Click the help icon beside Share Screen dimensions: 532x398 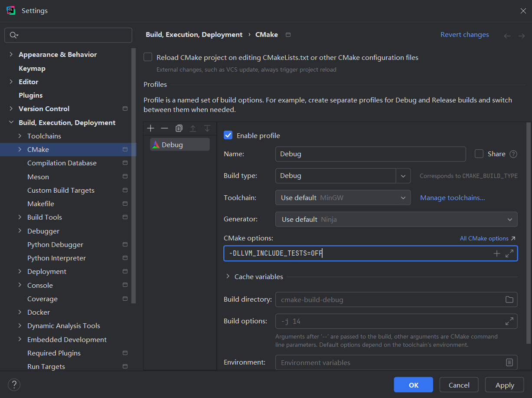click(513, 154)
